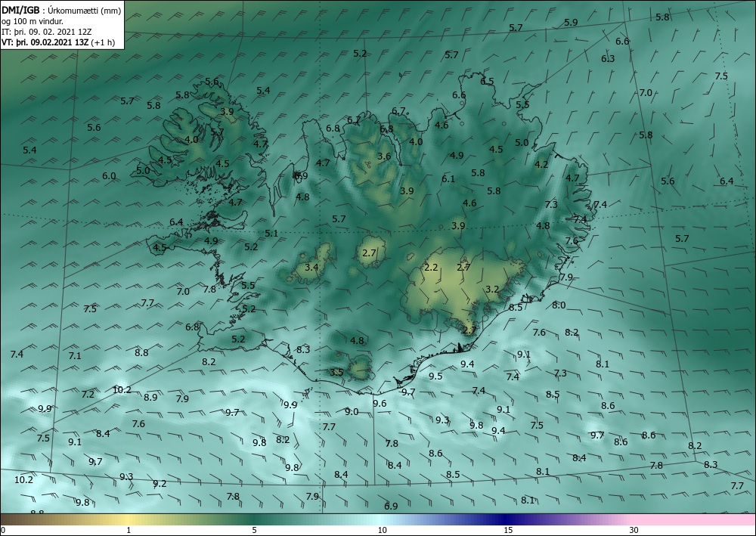This screenshot has width=756, height=536.
Task: Select the 'IT: þri. 09. 02. 2021 12Z' line
Action: pos(46,32)
